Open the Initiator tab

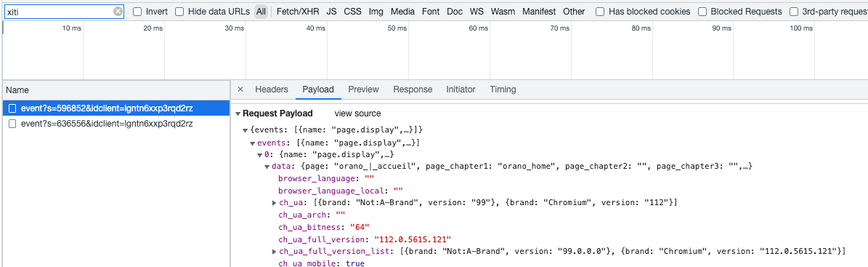tap(461, 89)
